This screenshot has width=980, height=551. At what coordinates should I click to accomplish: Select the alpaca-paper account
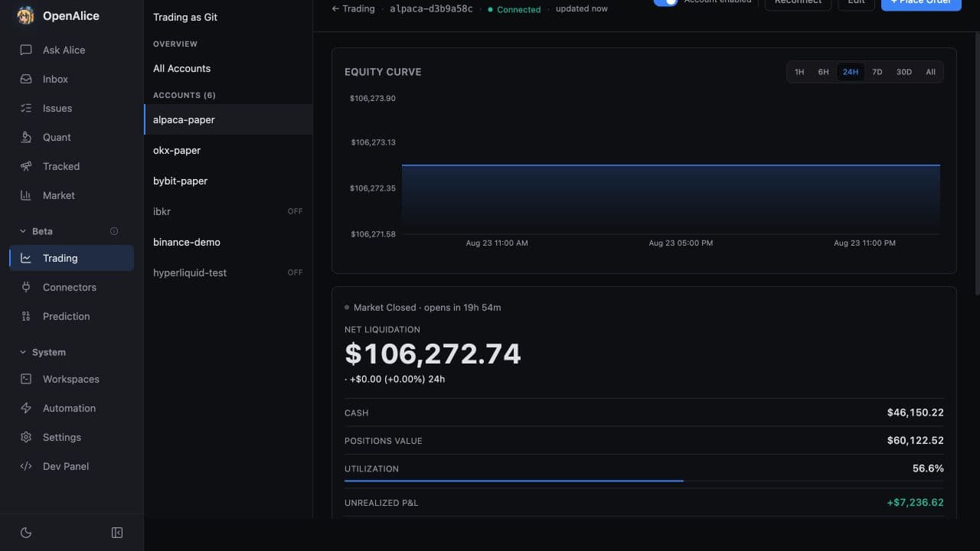[x=228, y=119]
